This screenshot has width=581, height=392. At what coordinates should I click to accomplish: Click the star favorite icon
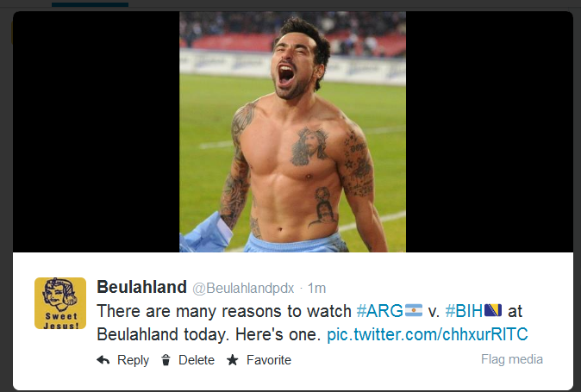(233, 360)
